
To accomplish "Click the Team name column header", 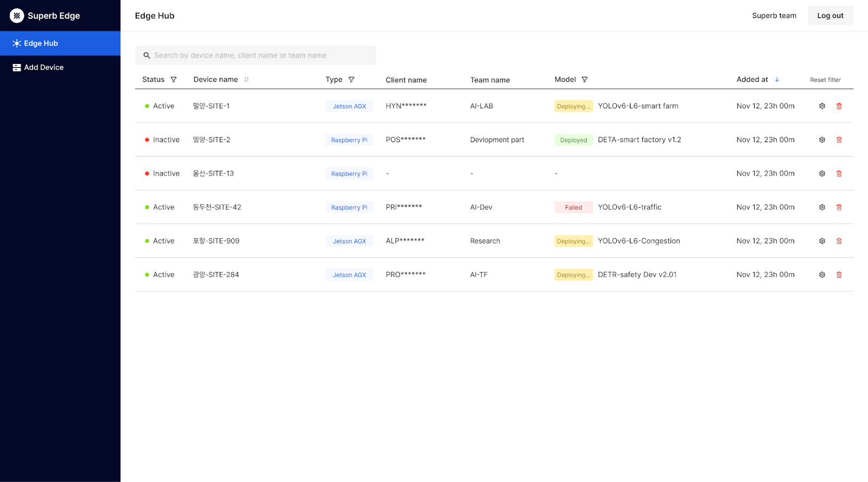I will [490, 80].
